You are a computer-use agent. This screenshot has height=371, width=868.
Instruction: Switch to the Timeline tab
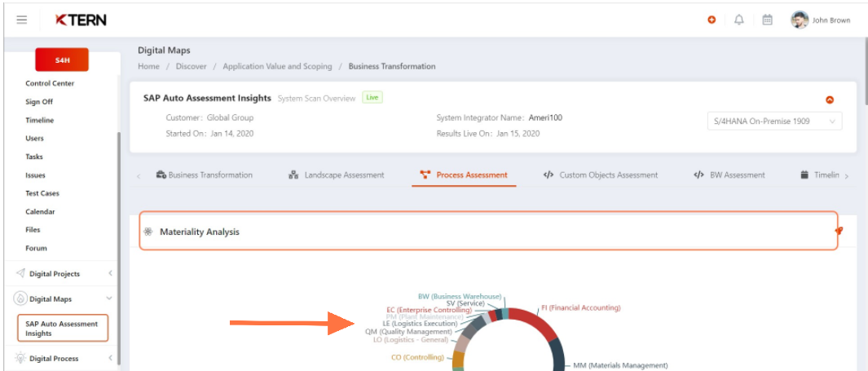click(821, 175)
